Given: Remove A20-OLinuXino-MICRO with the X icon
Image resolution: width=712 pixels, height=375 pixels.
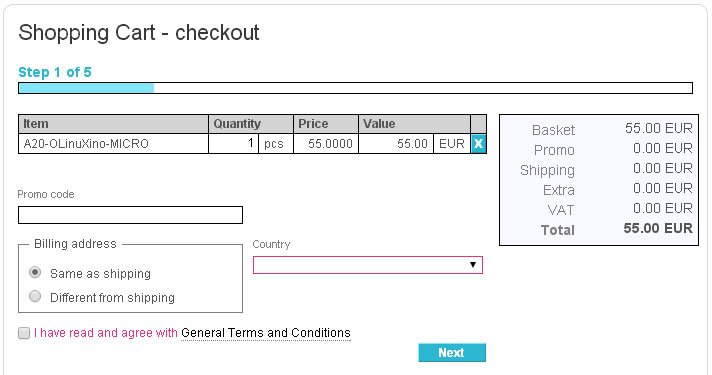Looking at the screenshot, I should point(478,143).
